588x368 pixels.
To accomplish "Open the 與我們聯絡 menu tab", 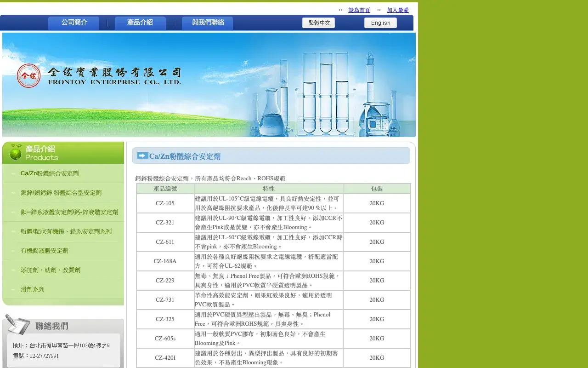I will coord(208,23).
